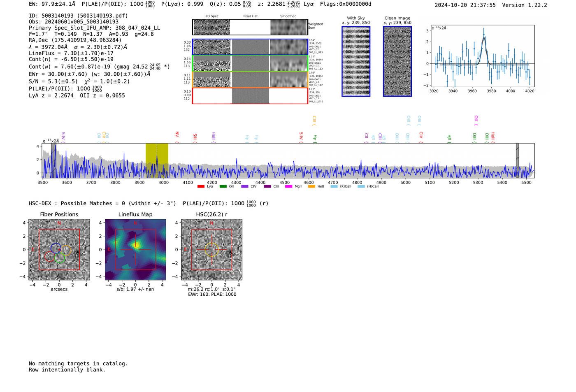
Task: Click the header EW: 97.9±24.1Å value
Action: pyautogui.click(x=52, y=4)
